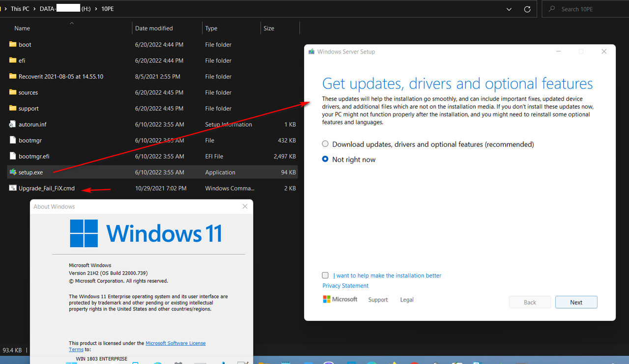
Task: Click the search magnifier icon
Action: point(552,9)
